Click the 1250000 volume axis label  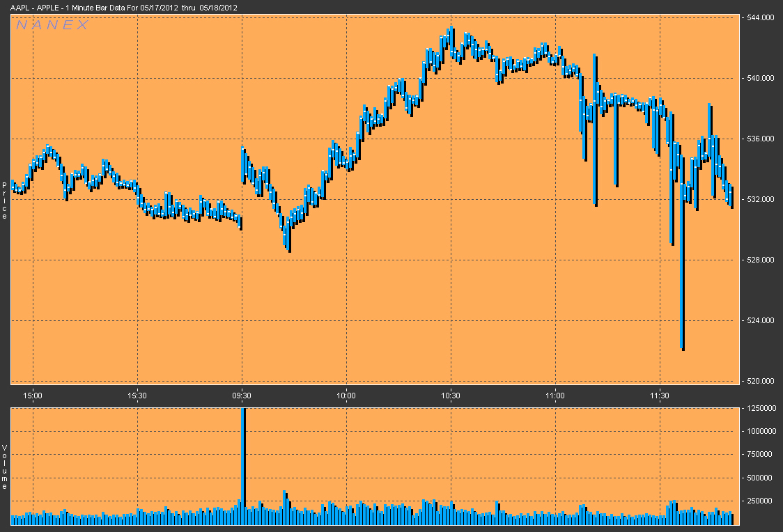coord(759,408)
